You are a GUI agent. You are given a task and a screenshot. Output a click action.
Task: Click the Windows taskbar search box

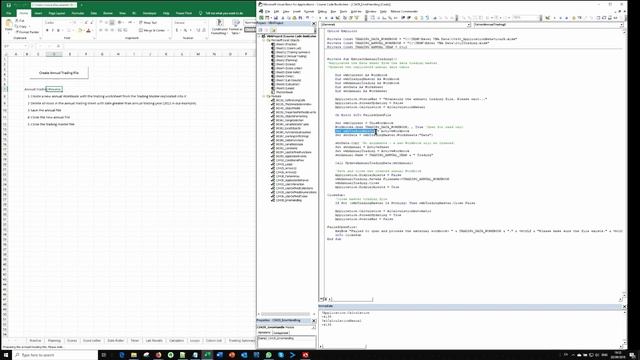[55, 355]
